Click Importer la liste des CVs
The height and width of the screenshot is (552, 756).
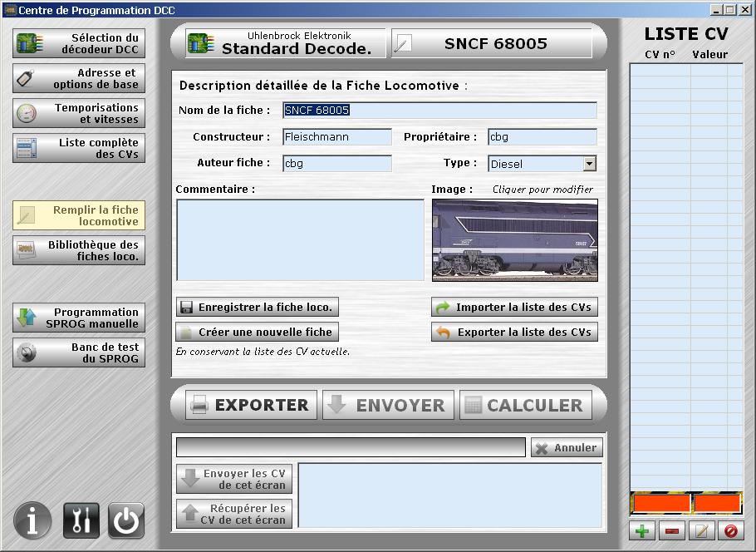coord(514,307)
